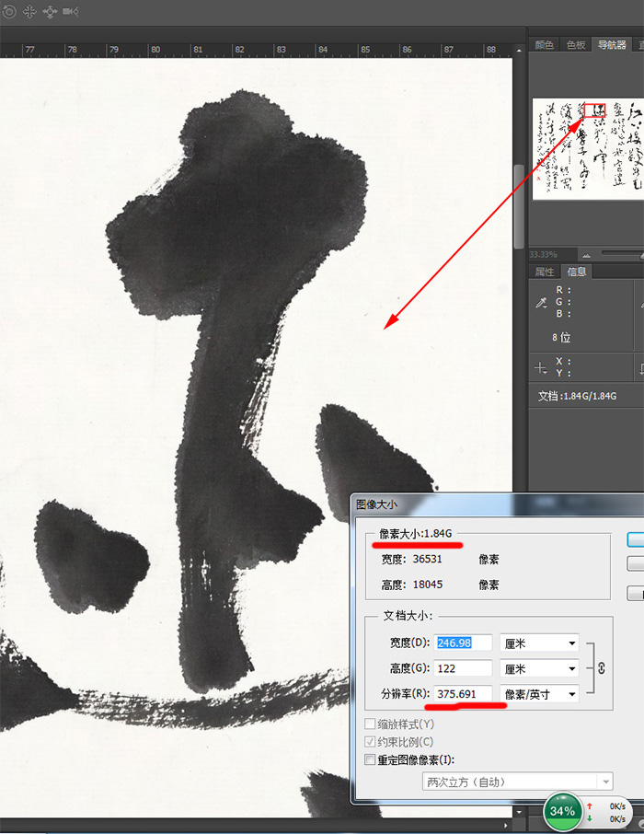This screenshot has height=834, width=644.
Task: Click the 分辨率(R) input field
Action: click(463, 694)
